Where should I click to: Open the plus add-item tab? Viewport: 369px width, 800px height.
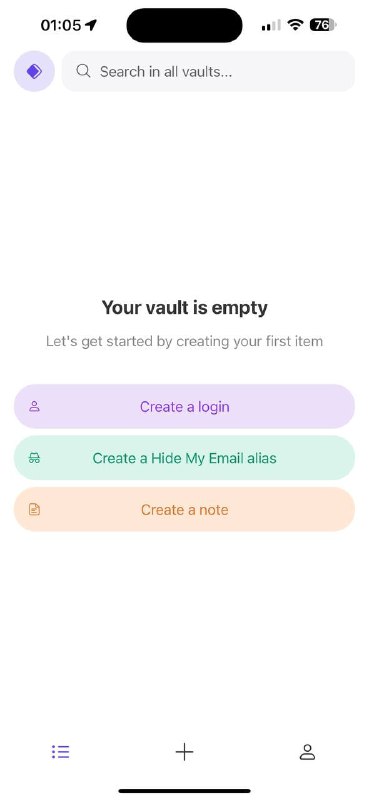(184, 752)
